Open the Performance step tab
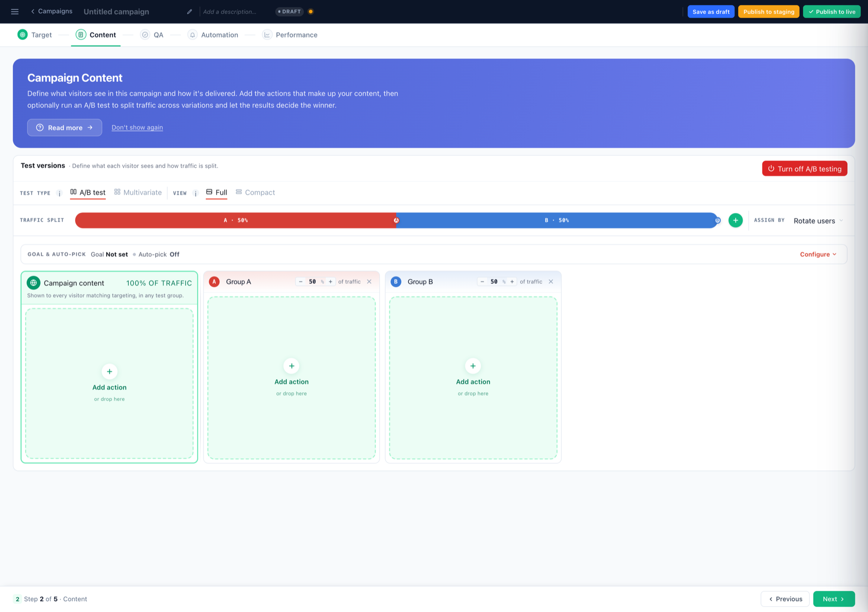This screenshot has height=612, width=868. point(290,35)
